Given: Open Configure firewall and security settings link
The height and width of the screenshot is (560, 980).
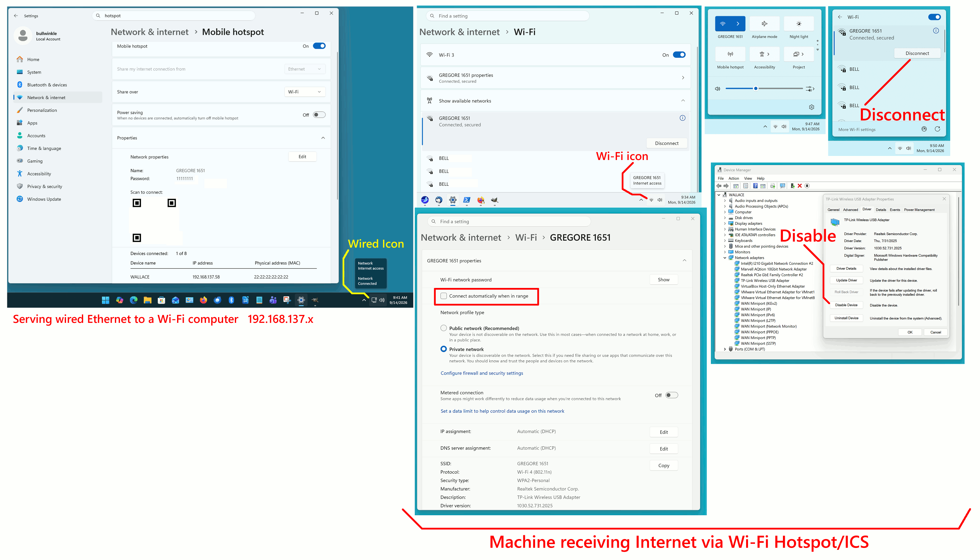Looking at the screenshot, I should pyautogui.click(x=481, y=373).
